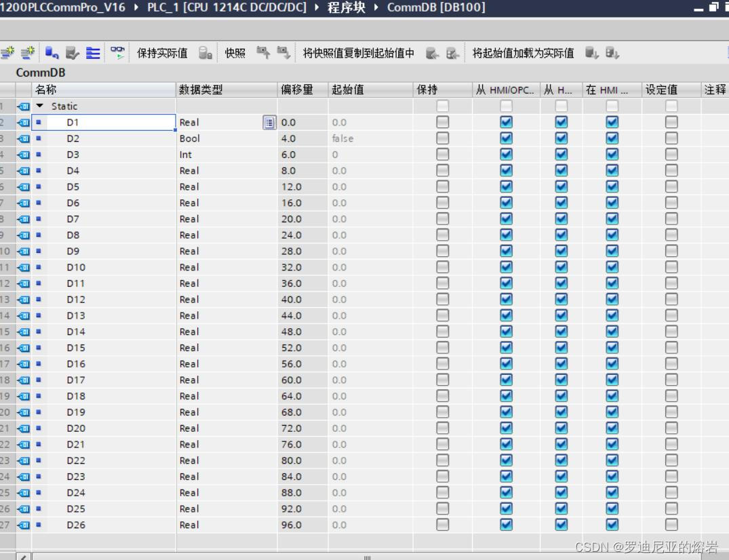This screenshot has width=729, height=560.
Task: Click the reset start values icon
Action: point(52,53)
